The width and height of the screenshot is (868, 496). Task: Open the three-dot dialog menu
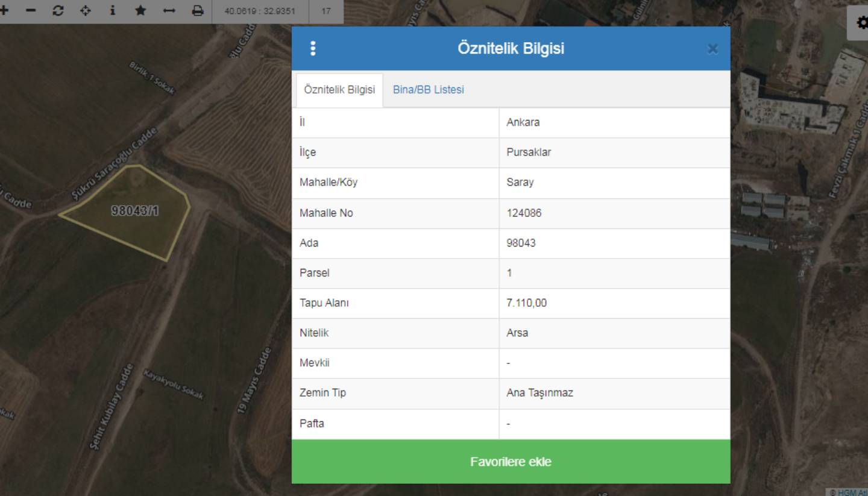pos(312,48)
